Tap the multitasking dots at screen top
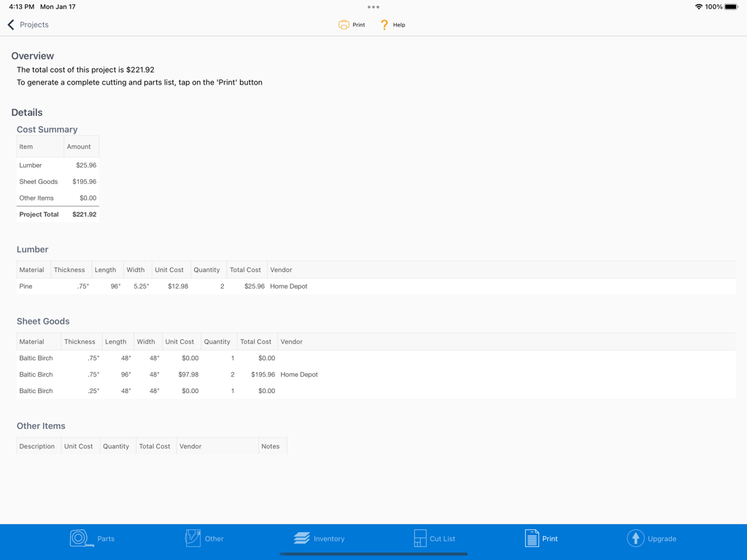 [373, 7]
